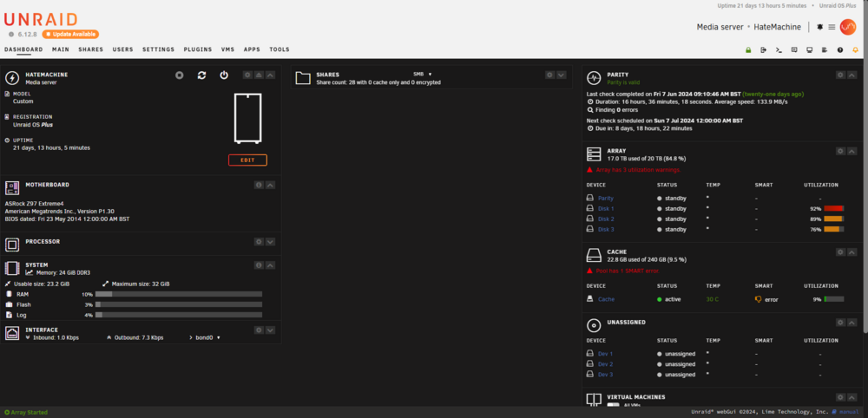Open the Plugins tab
This screenshot has width=868, height=418.
pos(198,49)
